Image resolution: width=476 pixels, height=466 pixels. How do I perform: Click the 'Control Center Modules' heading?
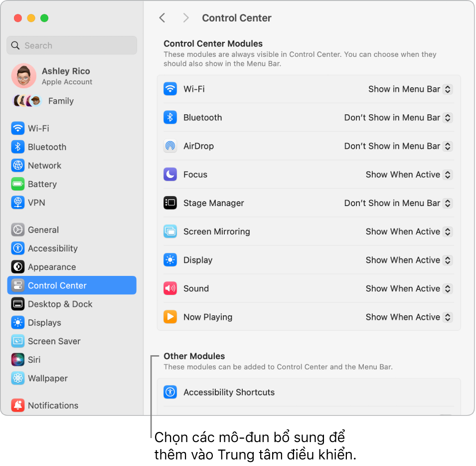pyautogui.click(x=213, y=44)
